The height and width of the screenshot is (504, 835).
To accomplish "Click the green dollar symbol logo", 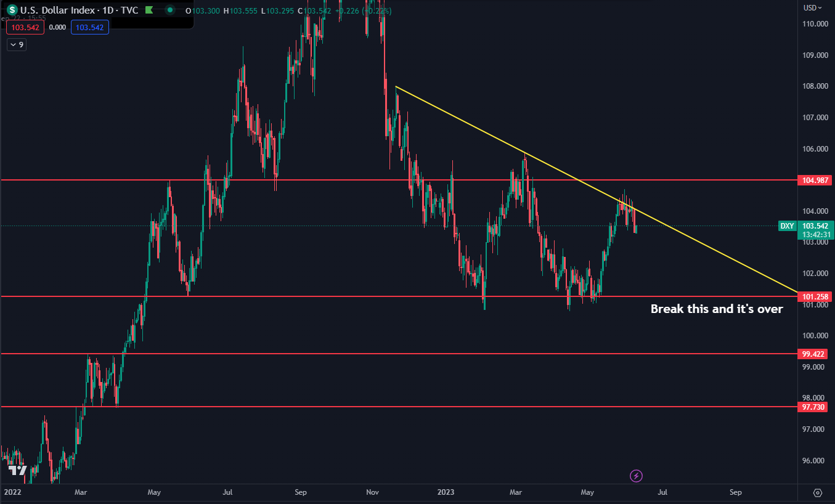I will pyautogui.click(x=12, y=10).
